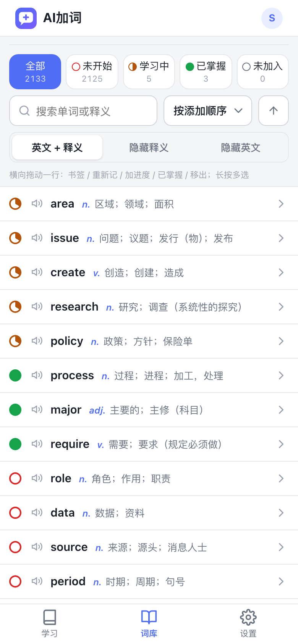The height and width of the screenshot is (644, 298).
Task: Play pronunciation audio for issue
Action: pos(37,238)
